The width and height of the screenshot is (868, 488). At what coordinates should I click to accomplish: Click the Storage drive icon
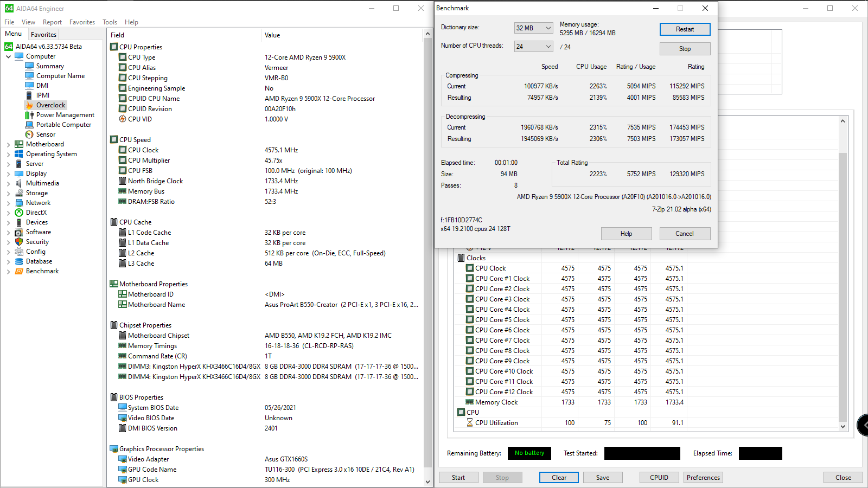click(19, 193)
